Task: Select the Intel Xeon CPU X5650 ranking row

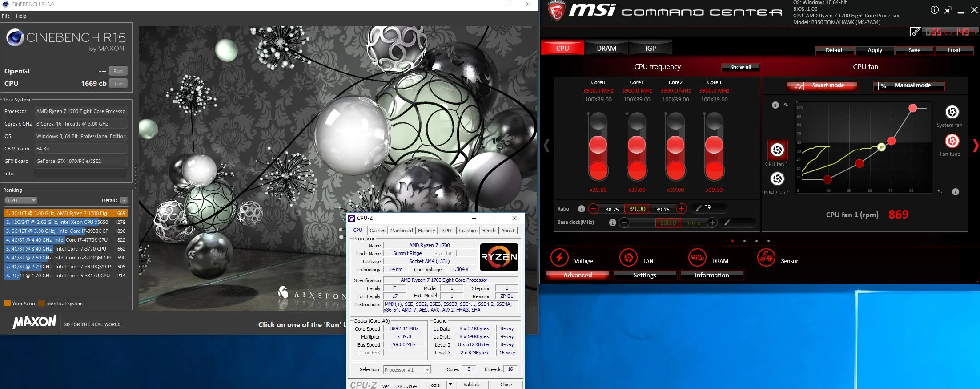Action: click(x=66, y=222)
